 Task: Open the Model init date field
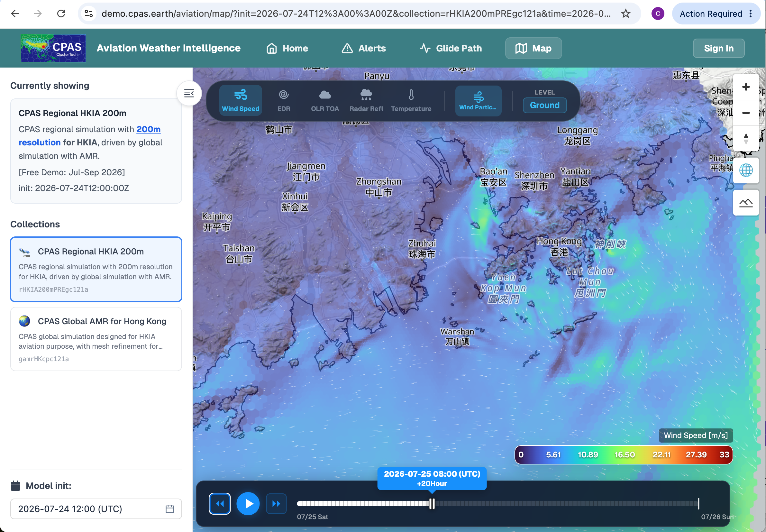click(x=96, y=509)
